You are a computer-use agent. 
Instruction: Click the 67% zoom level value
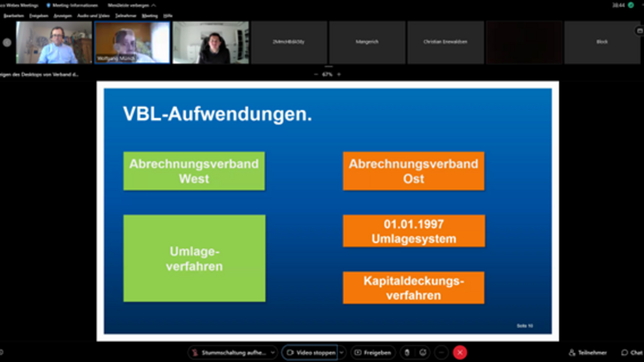point(327,74)
